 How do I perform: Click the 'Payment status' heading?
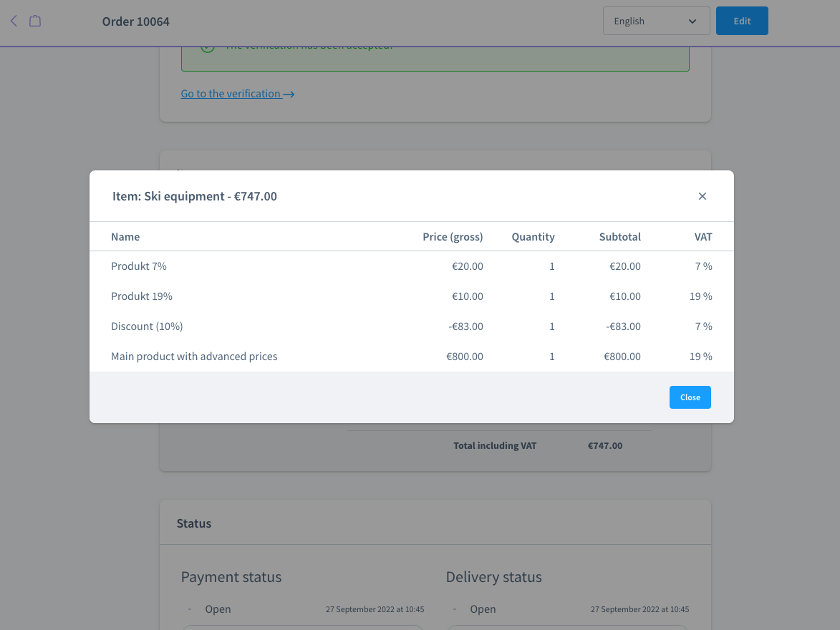(231, 577)
